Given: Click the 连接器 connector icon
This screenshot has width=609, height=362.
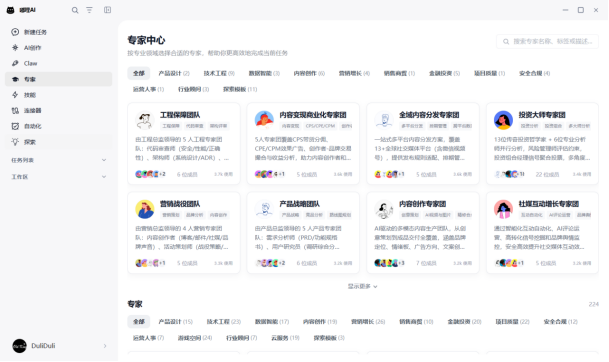Looking at the screenshot, I should [x=15, y=111].
